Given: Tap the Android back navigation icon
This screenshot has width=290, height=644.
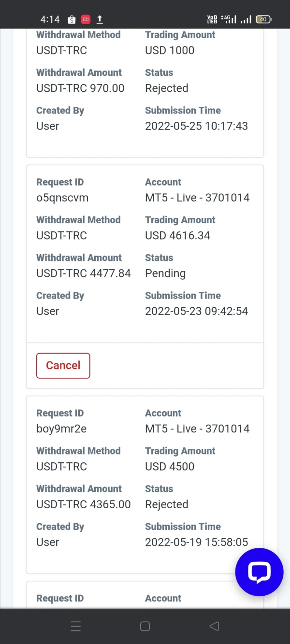Looking at the screenshot, I should click(x=214, y=626).
